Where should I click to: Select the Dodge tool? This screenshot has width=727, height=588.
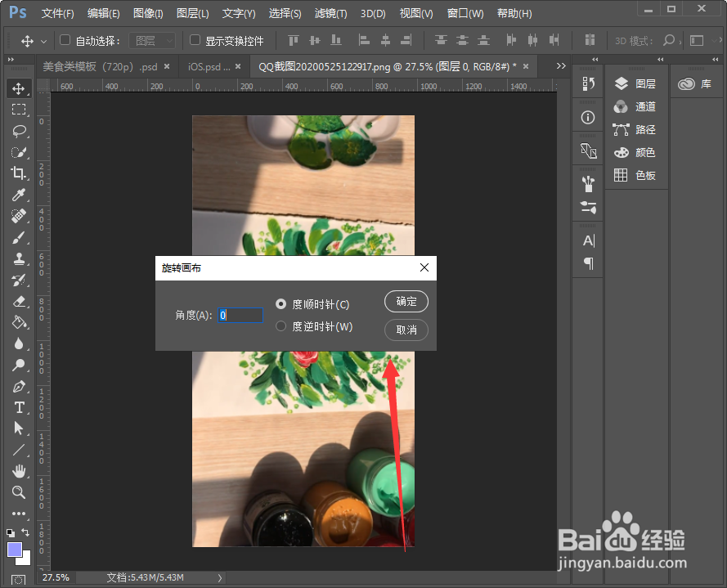click(x=19, y=365)
